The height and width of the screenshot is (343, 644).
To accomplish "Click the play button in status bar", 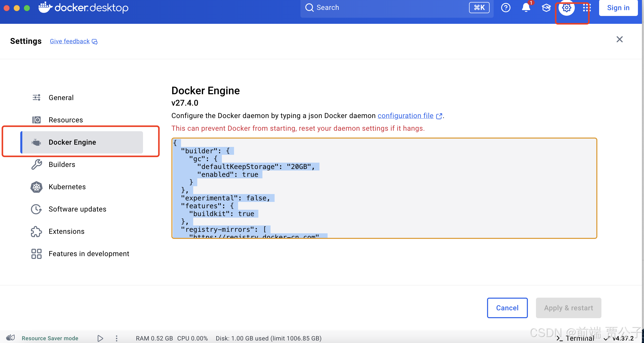I will pos(100,338).
